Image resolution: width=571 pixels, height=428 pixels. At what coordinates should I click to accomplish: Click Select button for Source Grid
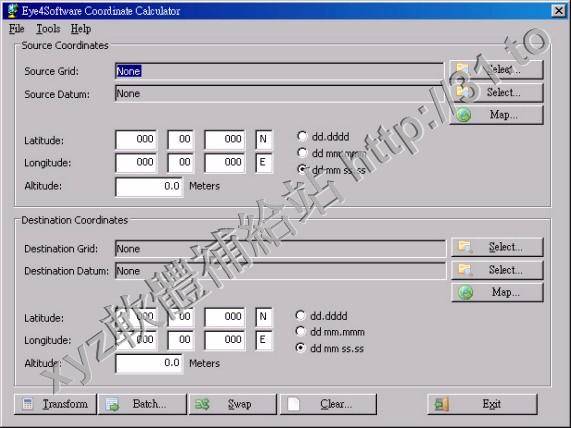click(496, 69)
